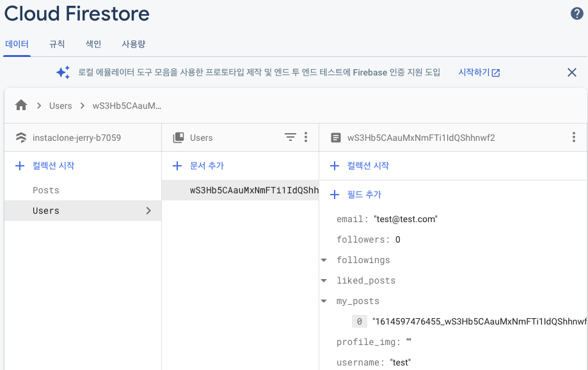Click the Firestore database icon by instaclone-jerry-b7059

coord(21,138)
